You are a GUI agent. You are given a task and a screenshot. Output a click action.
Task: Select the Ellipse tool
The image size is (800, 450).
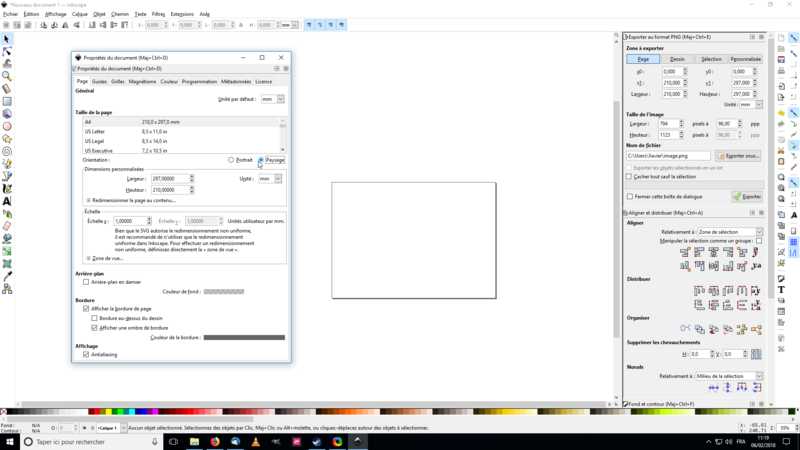(7, 126)
